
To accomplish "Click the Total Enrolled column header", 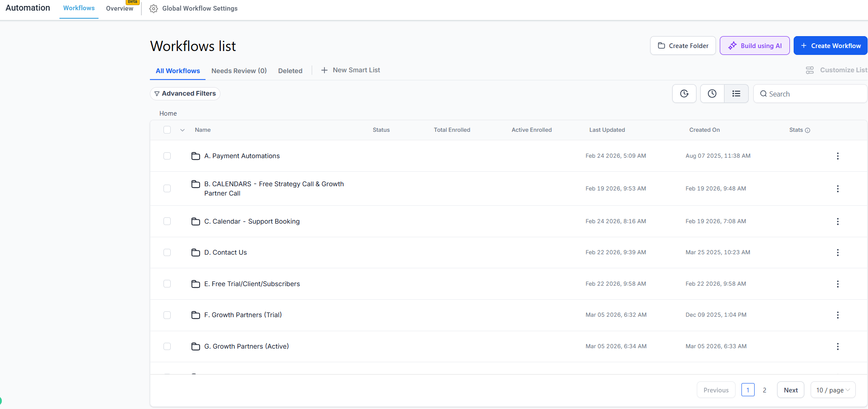I will (x=452, y=130).
